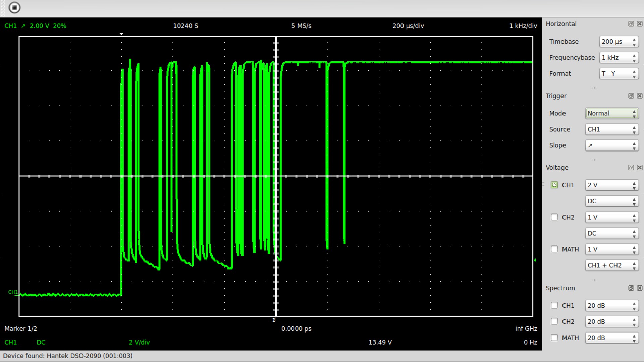Click the trigger level arrow at right edge

tap(535, 260)
